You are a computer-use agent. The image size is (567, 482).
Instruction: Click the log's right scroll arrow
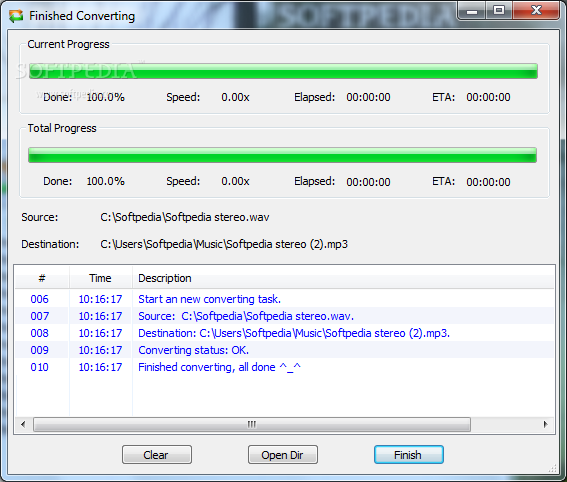[546, 424]
